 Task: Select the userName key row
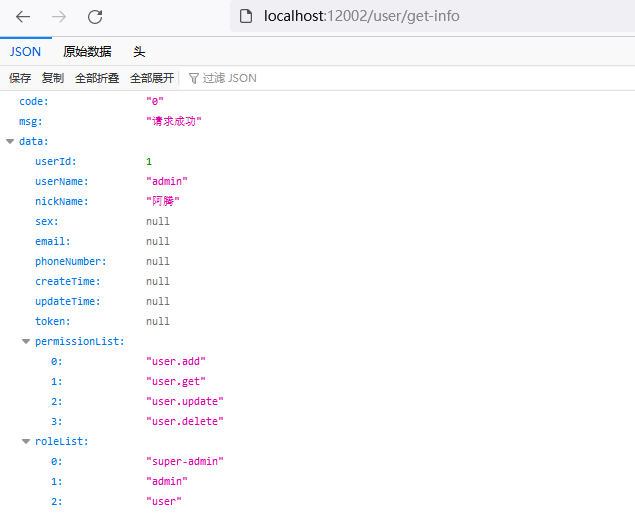click(x=62, y=182)
